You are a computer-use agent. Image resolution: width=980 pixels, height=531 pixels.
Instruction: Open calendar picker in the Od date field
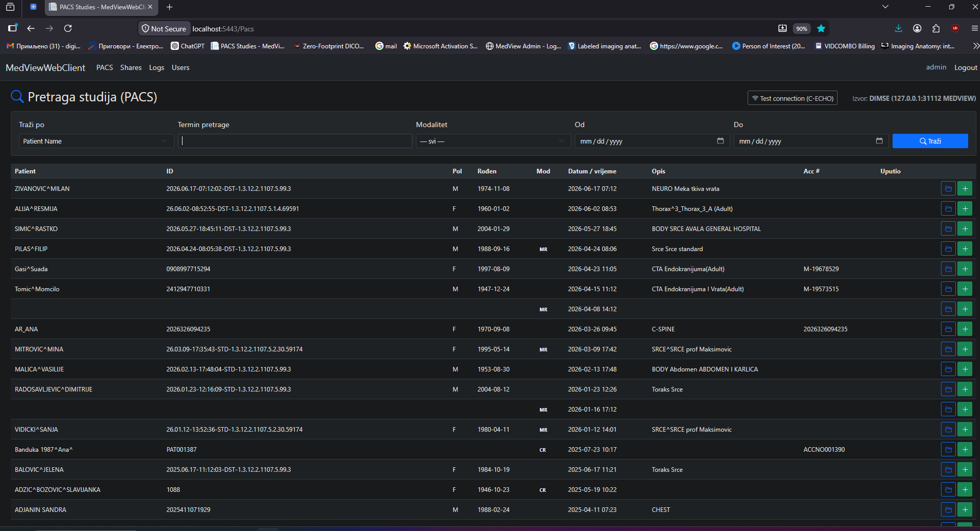(x=720, y=141)
